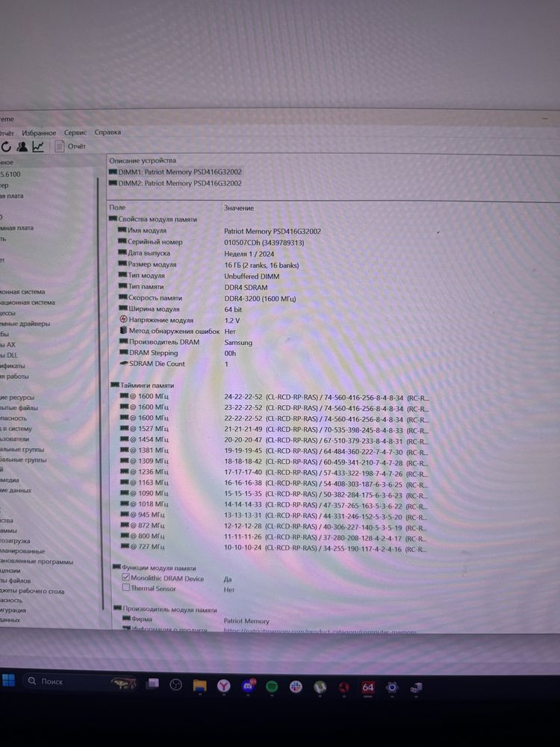Open Discord from the taskbar
Viewport: 560px width, 747px height.
tap(248, 686)
